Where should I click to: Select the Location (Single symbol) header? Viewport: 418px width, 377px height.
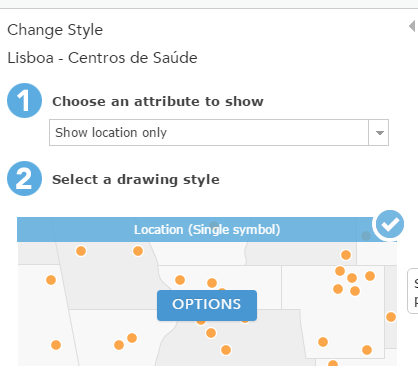[207, 230]
